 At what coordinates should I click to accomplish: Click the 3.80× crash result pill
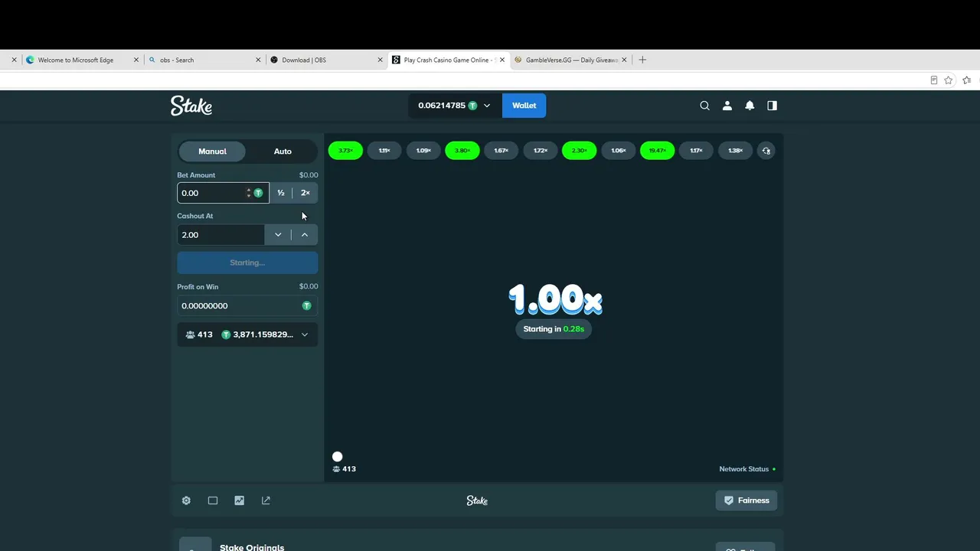click(x=462, y=151)
